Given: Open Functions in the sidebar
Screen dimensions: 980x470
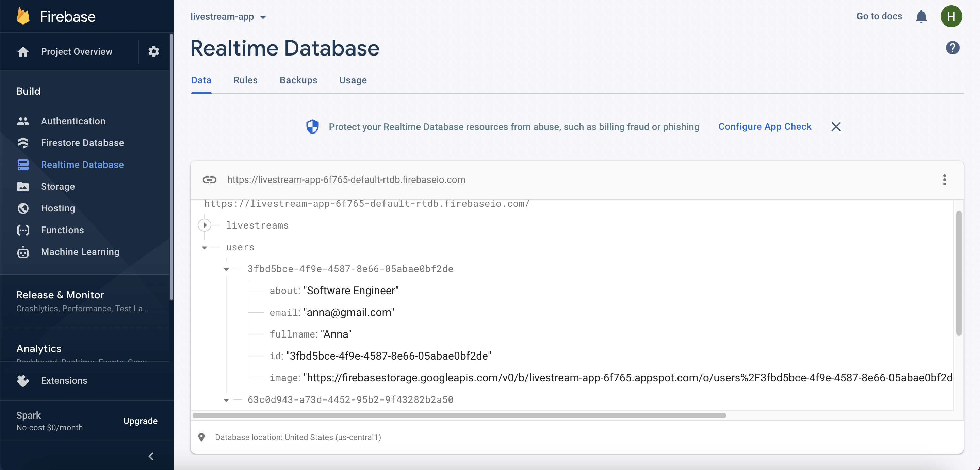Looking at the screenshot, I should [x=62, y=230].
